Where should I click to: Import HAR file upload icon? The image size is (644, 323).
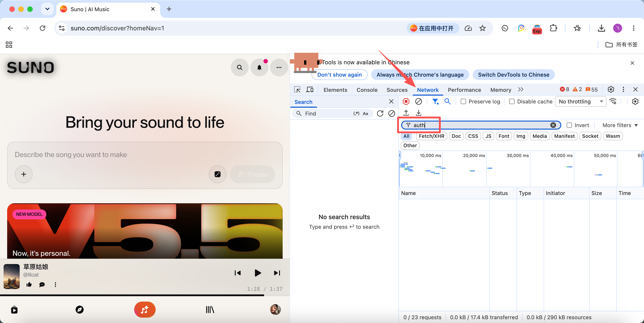tap(406, 113)
